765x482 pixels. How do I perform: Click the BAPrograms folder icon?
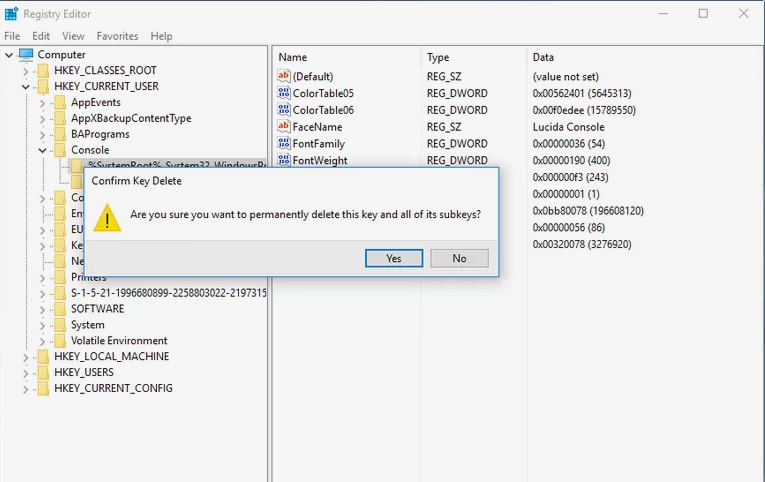pos(60,134)
